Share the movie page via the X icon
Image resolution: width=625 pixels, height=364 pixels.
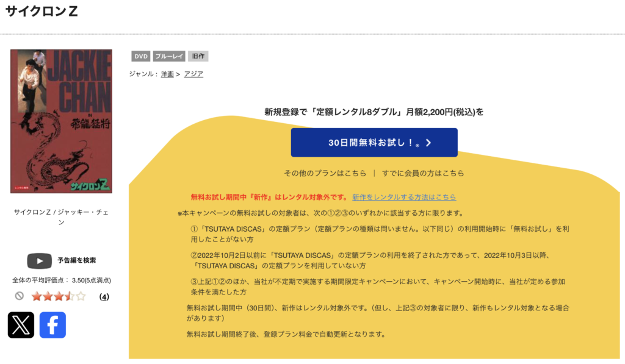coord(21,326)
